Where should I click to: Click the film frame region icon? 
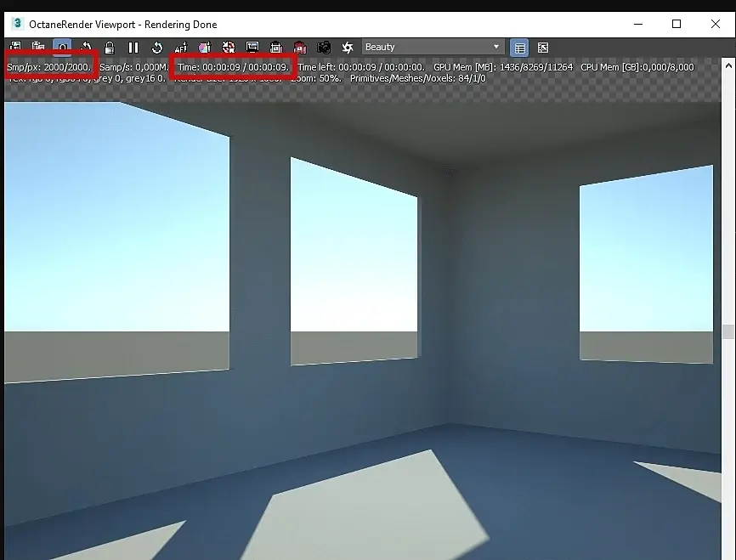click(x=276, y=48)
